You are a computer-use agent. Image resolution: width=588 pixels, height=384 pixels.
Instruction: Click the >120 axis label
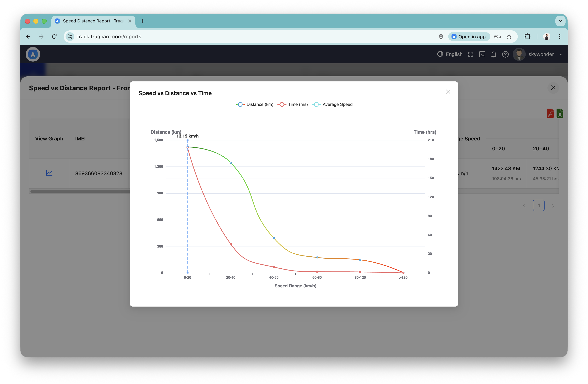click(x=403, y=278)
